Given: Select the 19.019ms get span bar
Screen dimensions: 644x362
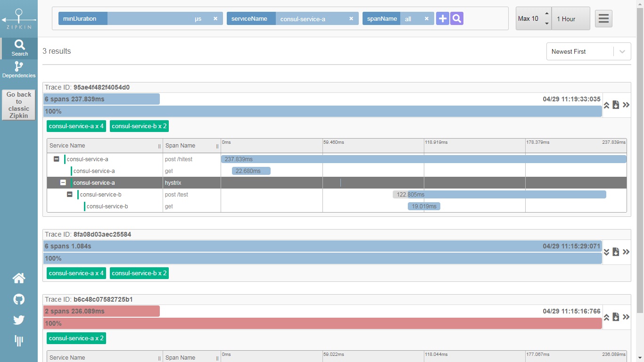Looking at the screenshot, I should (424, 206).
